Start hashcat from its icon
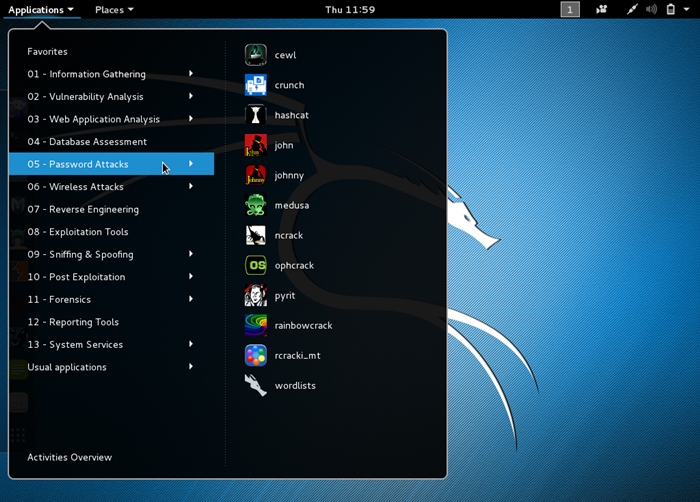 point(256,115)
